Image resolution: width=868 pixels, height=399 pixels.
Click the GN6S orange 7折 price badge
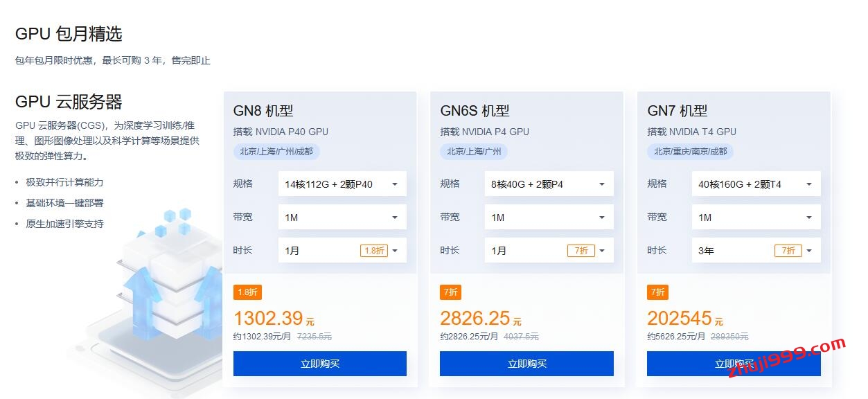click(x=450, y=292)
